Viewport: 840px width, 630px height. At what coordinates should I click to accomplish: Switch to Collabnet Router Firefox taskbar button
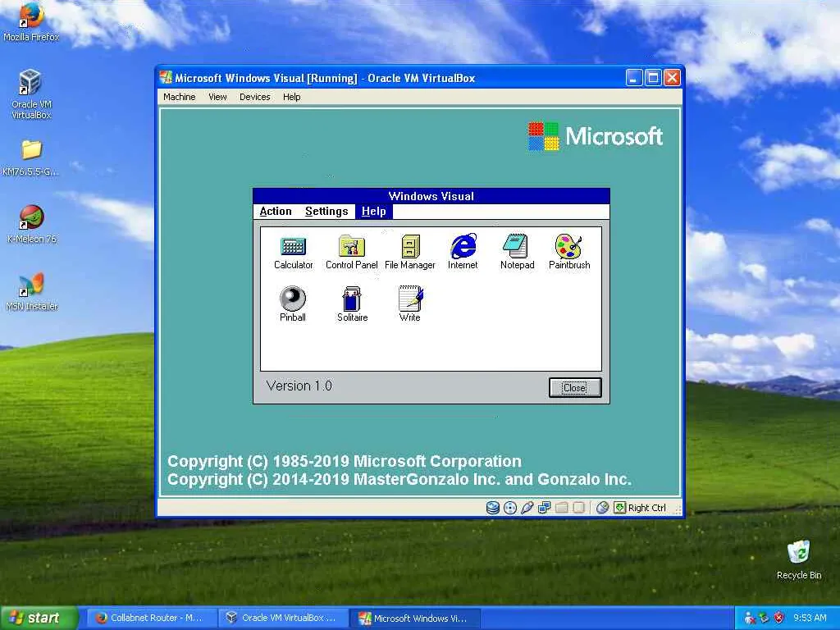click(150, 618)
